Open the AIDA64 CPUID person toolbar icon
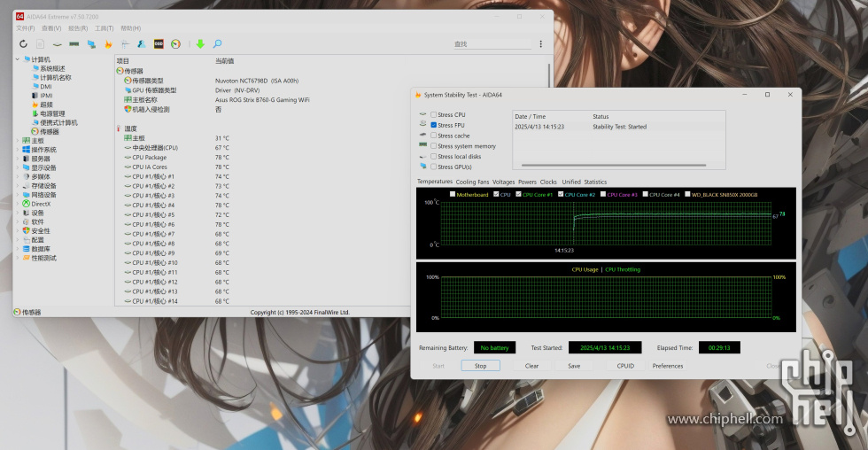868x450 pixels. click(x=142, y=43)
